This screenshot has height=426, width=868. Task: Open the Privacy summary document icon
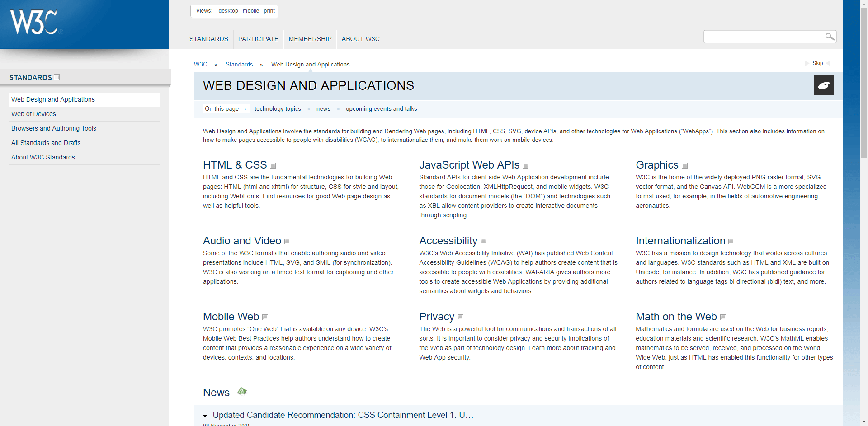(x=460, y=318)
